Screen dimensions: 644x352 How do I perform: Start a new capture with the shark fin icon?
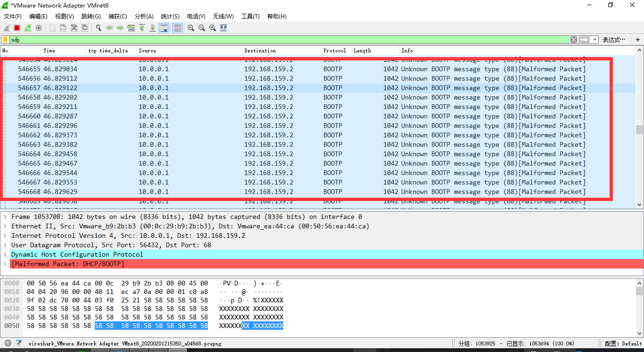(x=6, y=28)
